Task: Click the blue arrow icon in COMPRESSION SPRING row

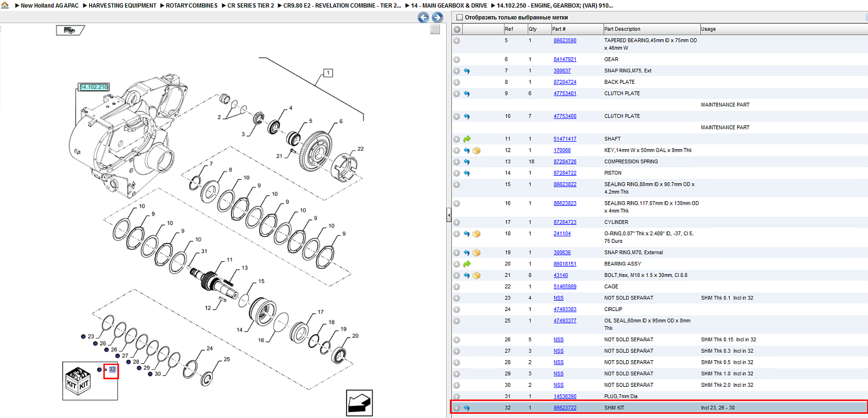Action: [x=467, y=162]
